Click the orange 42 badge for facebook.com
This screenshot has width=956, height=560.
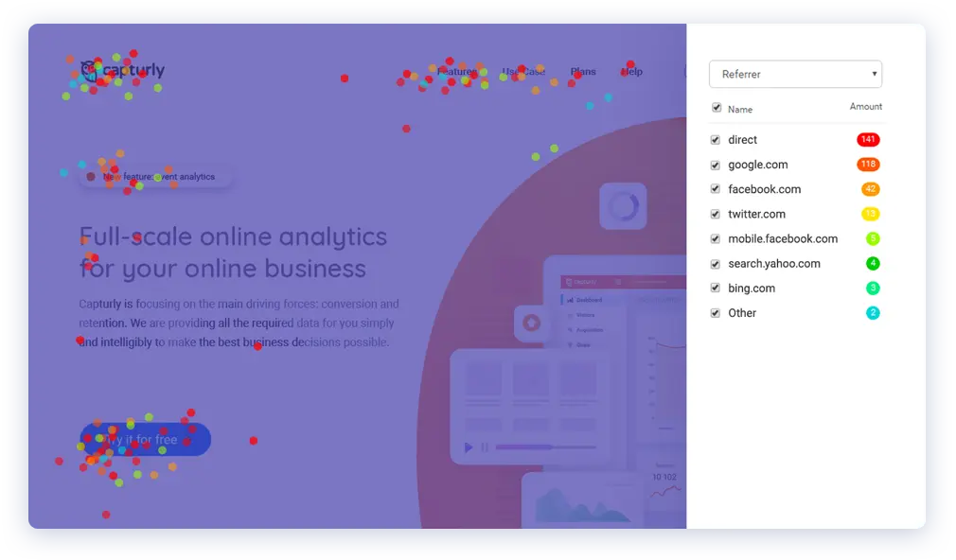[870, 189]
